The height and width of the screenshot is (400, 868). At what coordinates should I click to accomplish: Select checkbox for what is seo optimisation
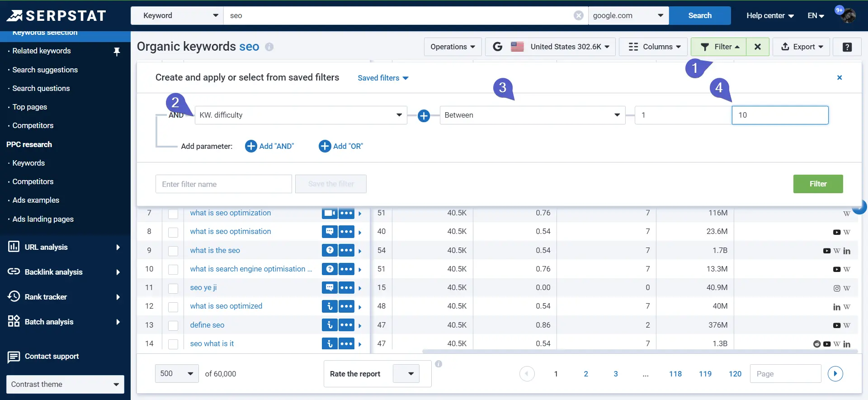pyautogui.click(x=173, y=232)
